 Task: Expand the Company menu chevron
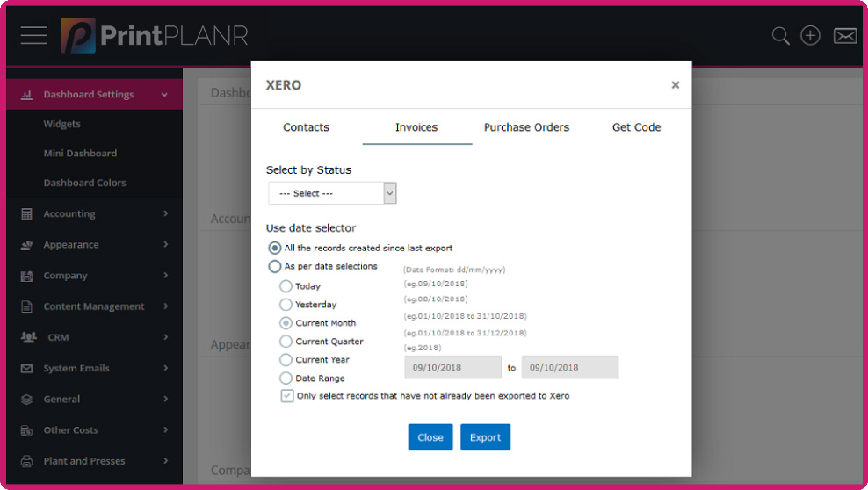[x=165, y=276]
